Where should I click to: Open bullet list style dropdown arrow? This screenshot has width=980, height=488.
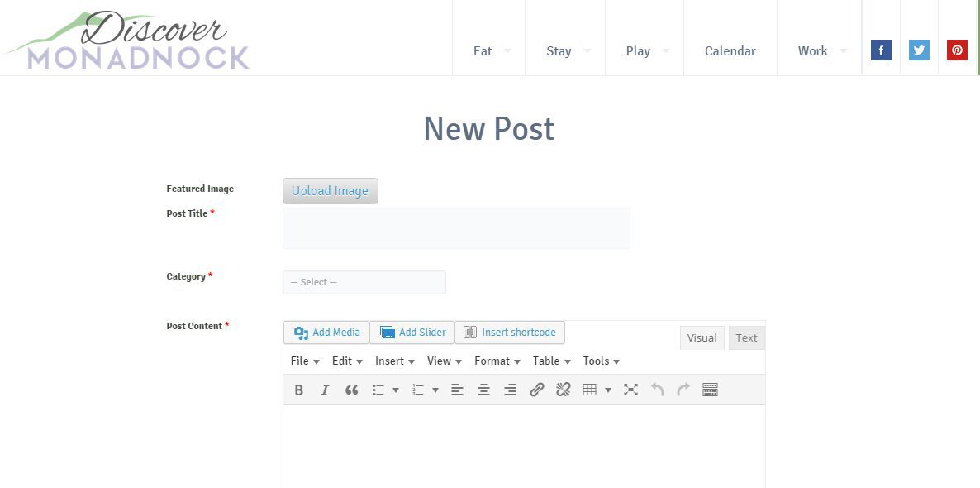pyautogui.click(x=396, y=390)
